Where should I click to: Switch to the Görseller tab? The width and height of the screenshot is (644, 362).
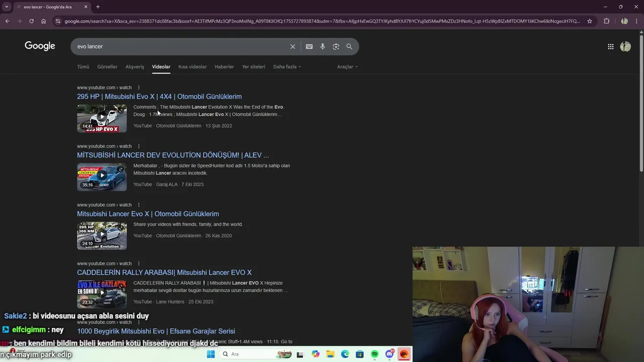pyautogui.click(x=107, y=66)
